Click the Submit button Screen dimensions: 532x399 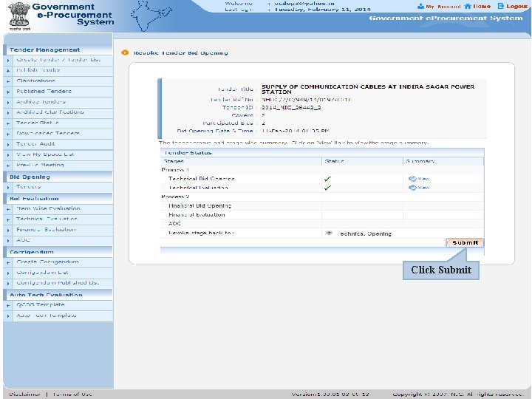click(465, 242)
